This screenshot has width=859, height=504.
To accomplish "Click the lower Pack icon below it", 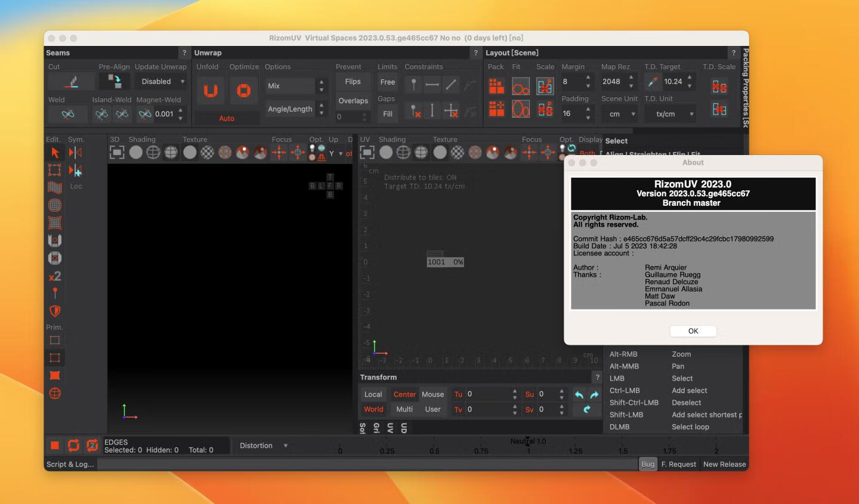I will pyautogui.click(x=496, y=109).
